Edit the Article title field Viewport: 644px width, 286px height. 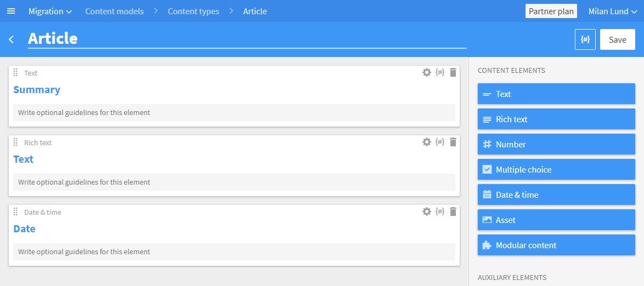tap(247, 38)
